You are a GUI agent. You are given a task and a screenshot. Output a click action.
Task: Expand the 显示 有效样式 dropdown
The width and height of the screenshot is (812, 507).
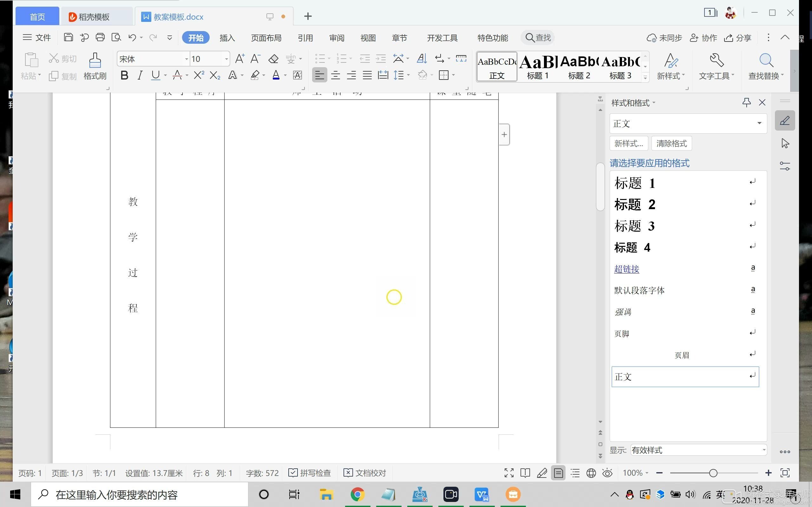tap(764, 450)
